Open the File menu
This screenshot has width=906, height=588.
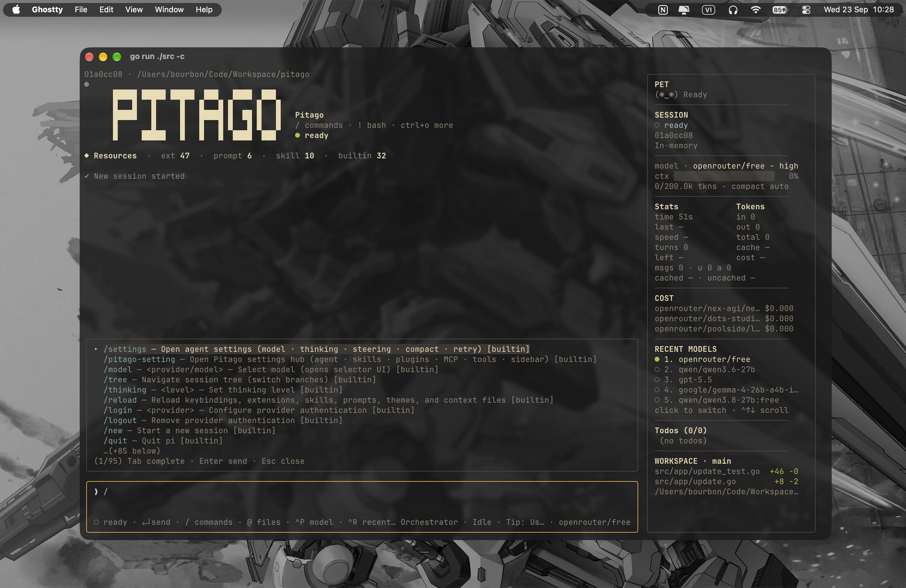[x=81, y=10]
